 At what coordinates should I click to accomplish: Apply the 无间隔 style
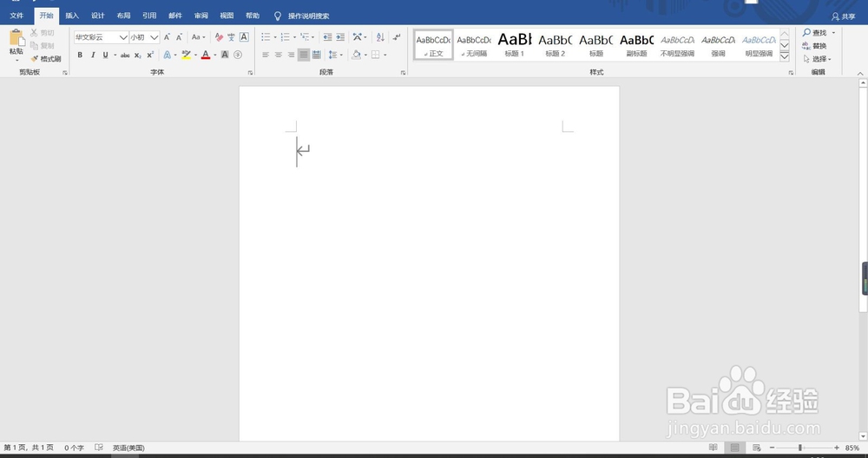[x=474, y=45]
